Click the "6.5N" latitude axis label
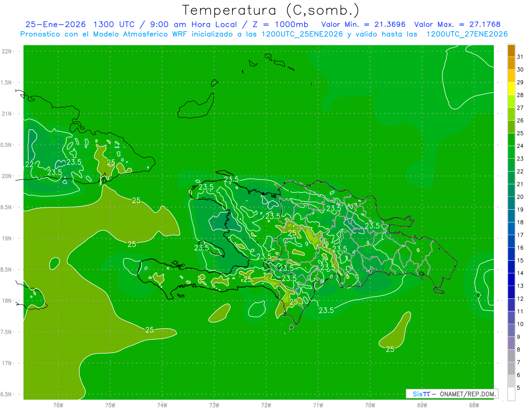The width and height of the screenshot is (532, 411). (7, 395)
